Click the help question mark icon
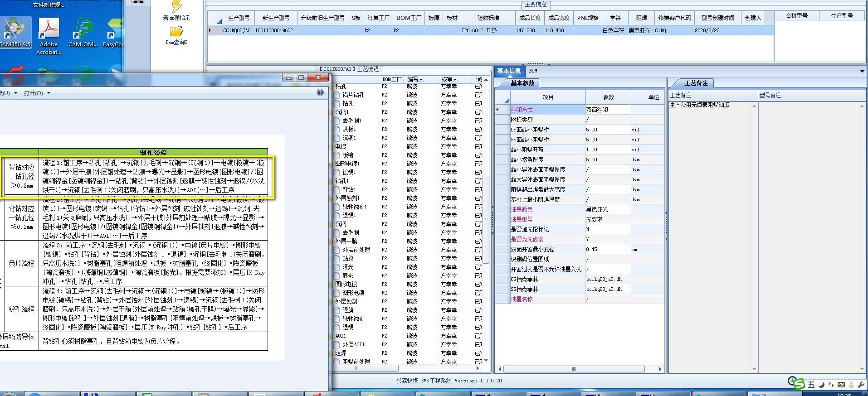 (320, 92)
